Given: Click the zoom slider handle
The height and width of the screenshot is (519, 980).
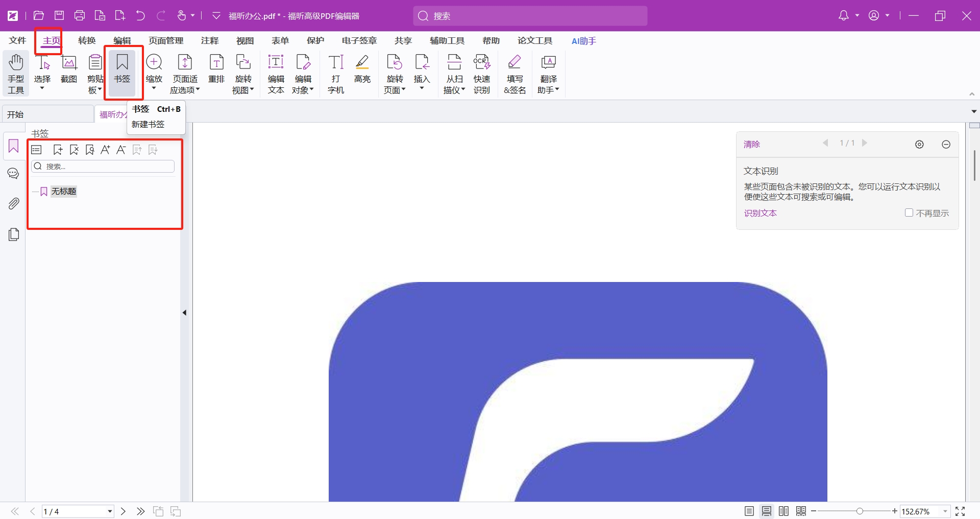Looking at the screenshot, I should (x=860, y=511).
